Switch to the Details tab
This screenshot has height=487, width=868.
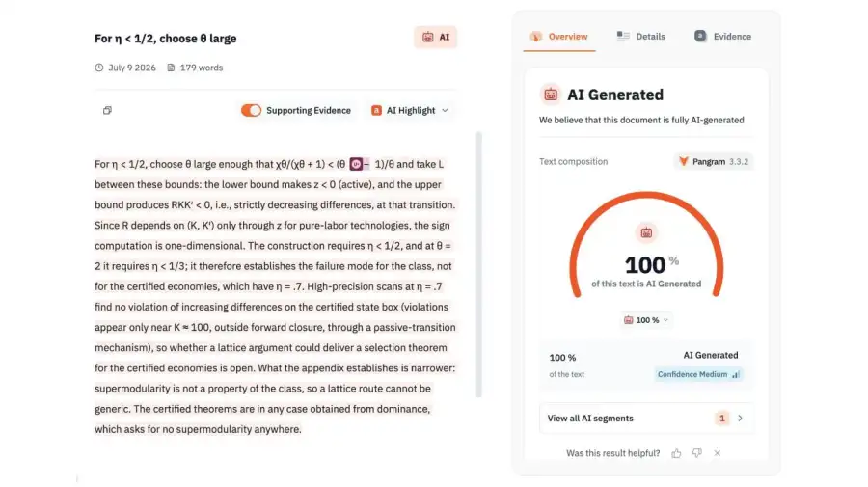[641, 37]
